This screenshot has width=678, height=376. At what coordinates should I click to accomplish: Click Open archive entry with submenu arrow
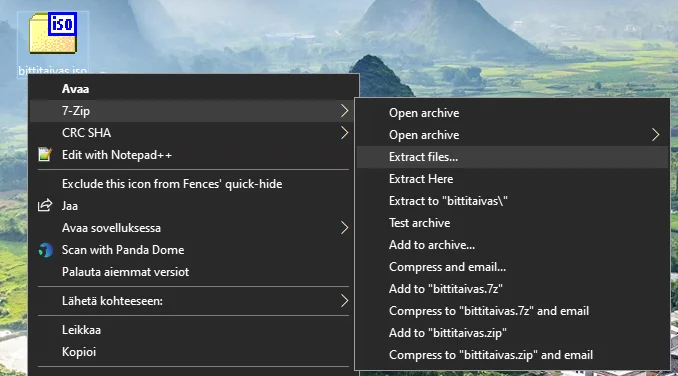coord(512,135)
